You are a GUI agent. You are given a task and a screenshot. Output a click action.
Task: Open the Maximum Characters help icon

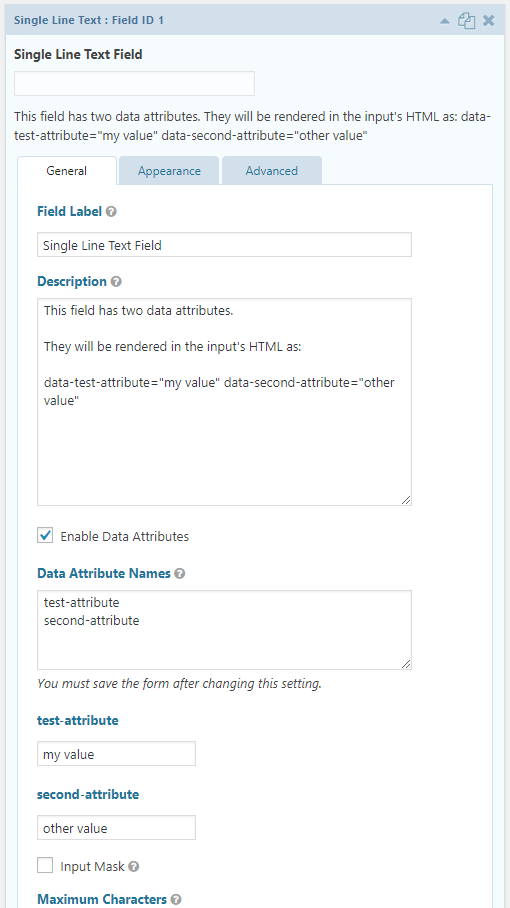point(176,899)
